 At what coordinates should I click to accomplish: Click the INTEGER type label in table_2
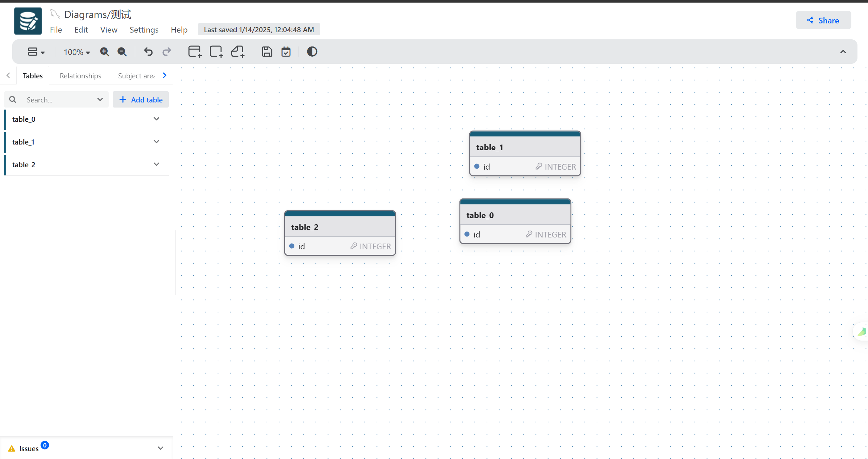point(375,246)
